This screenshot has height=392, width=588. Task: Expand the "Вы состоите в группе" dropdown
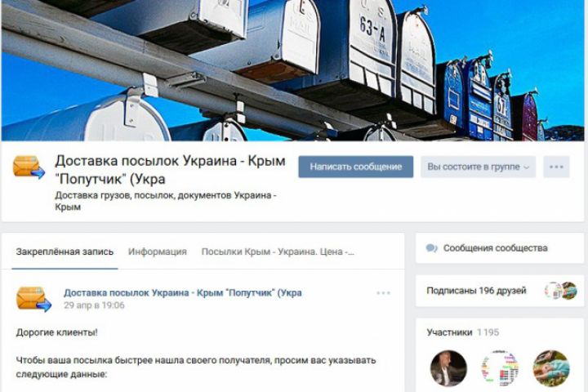click(478, 167)
